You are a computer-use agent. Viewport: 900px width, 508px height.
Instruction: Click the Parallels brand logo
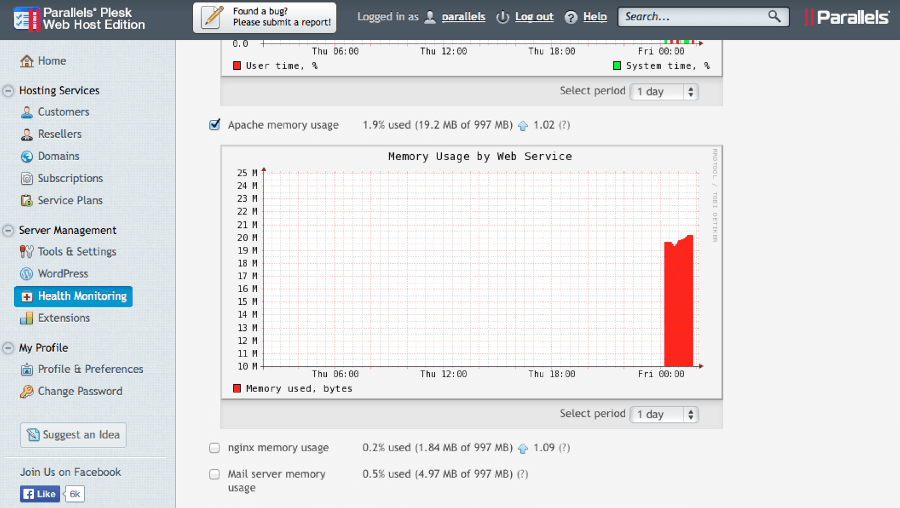(x=847, y=17)
